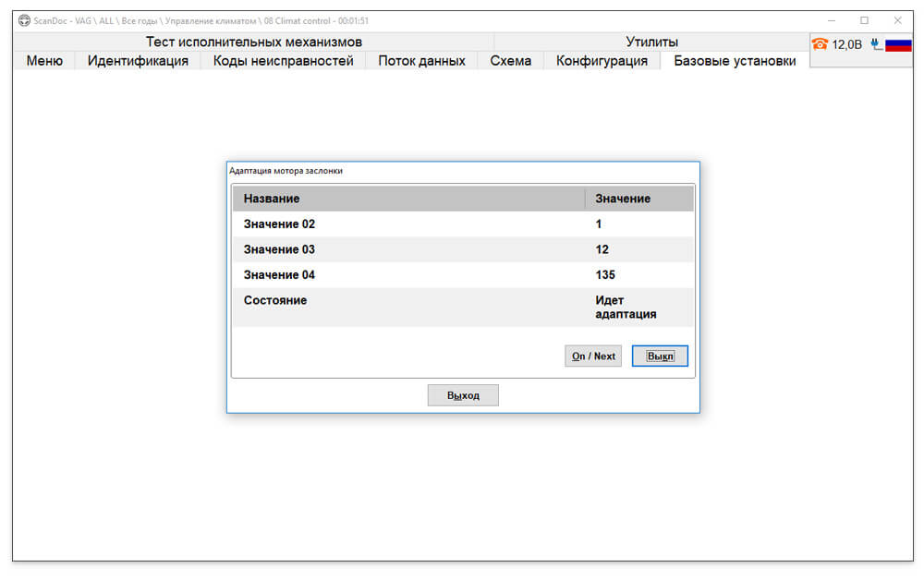Click the On / Next button
This screenshot has width=924, height=580.
coord(593,356)
